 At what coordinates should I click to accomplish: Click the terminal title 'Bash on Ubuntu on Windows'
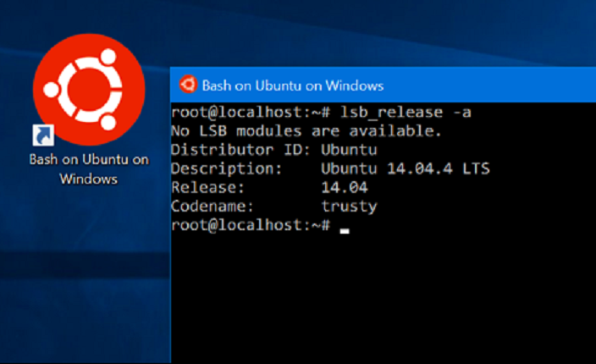(x=293, y=85)
